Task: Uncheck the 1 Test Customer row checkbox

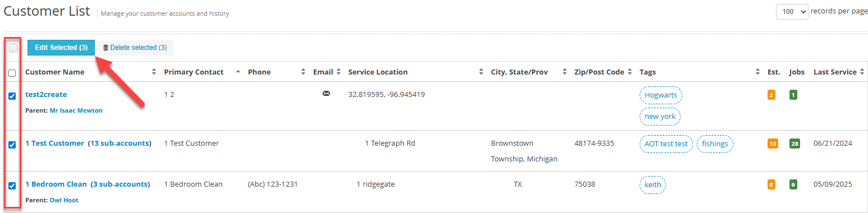Action: tap(12, 145)
